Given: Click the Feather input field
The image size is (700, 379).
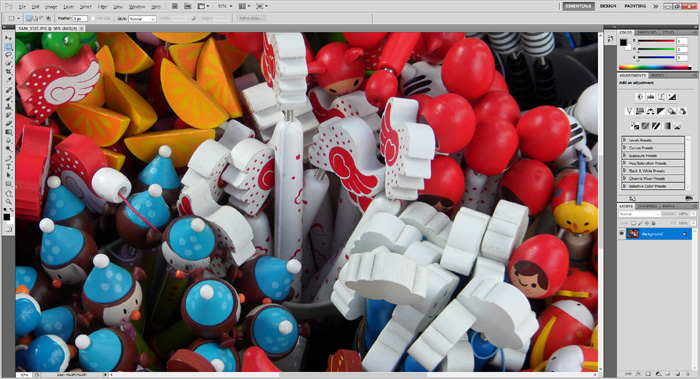Looking at the screenshot, I should pyautogui.click(x=79, y=18).
